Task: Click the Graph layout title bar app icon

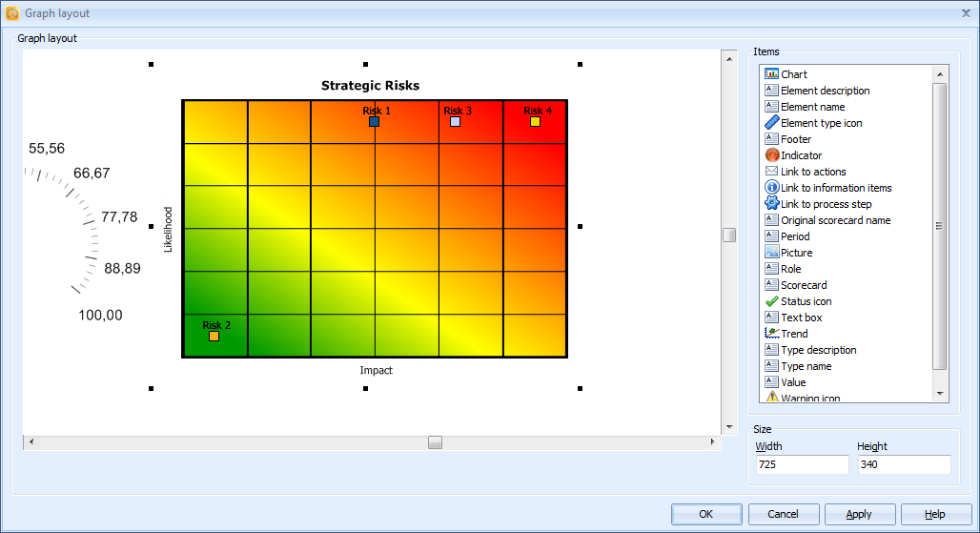Action: coord(12,13)
